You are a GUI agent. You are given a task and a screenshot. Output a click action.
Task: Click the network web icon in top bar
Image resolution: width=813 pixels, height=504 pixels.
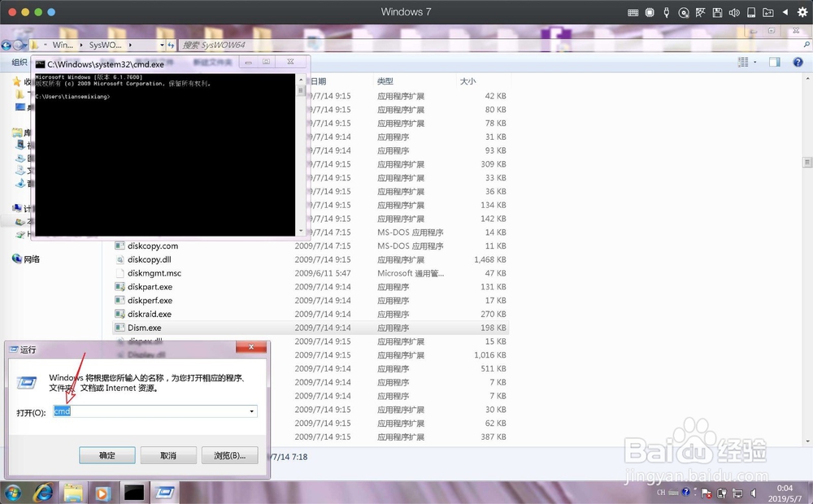point(701,12)
